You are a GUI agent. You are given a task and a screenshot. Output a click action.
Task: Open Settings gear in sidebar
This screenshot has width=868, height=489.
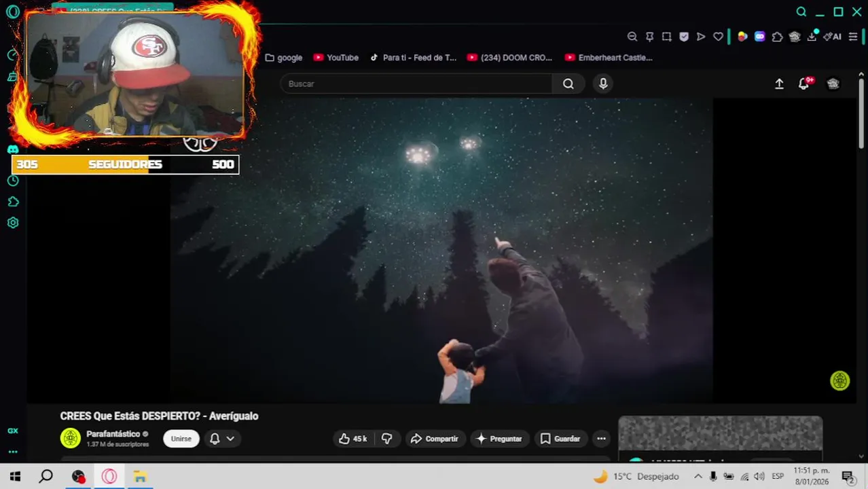pos(12,223)
